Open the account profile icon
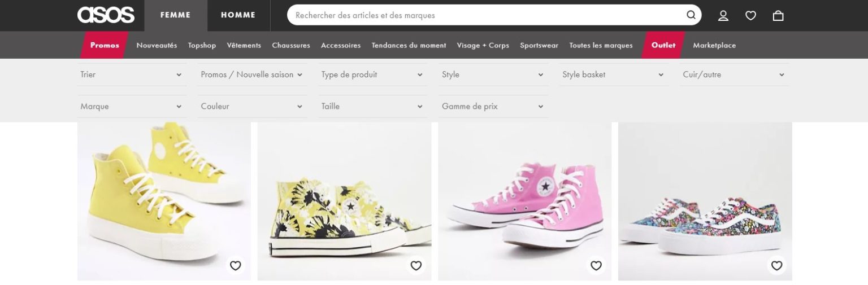The image size is (868, 285). point(723,16)
